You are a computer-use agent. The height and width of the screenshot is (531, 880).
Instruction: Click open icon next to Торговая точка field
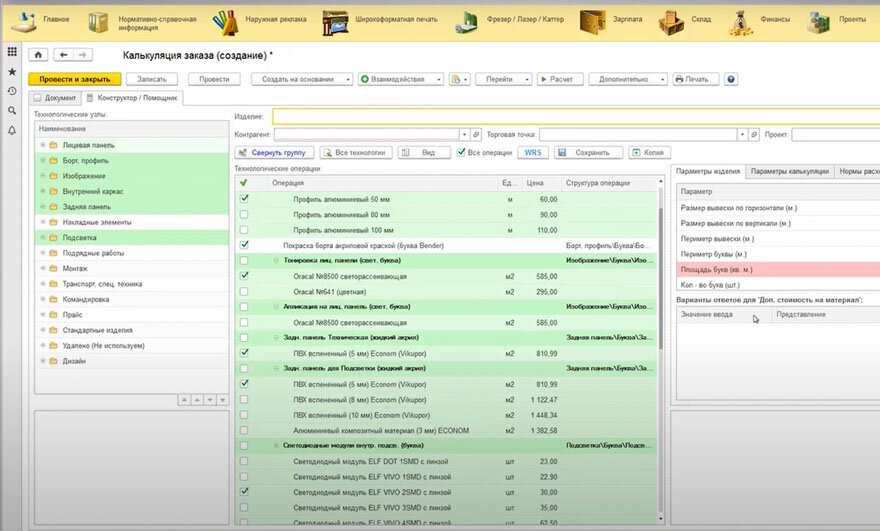tap(754, 135)
